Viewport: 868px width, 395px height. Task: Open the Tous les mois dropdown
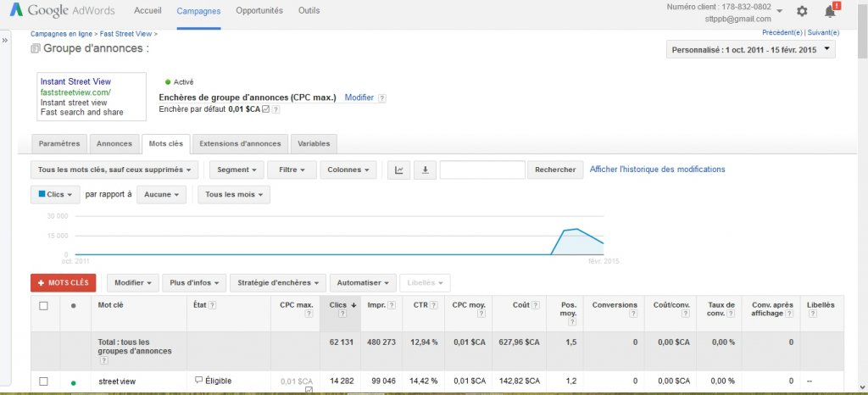(234, 195)
